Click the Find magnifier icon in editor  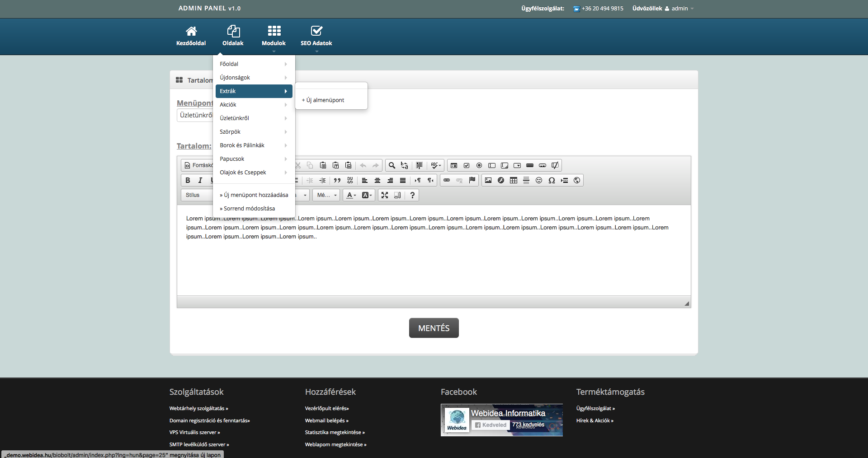392,165
